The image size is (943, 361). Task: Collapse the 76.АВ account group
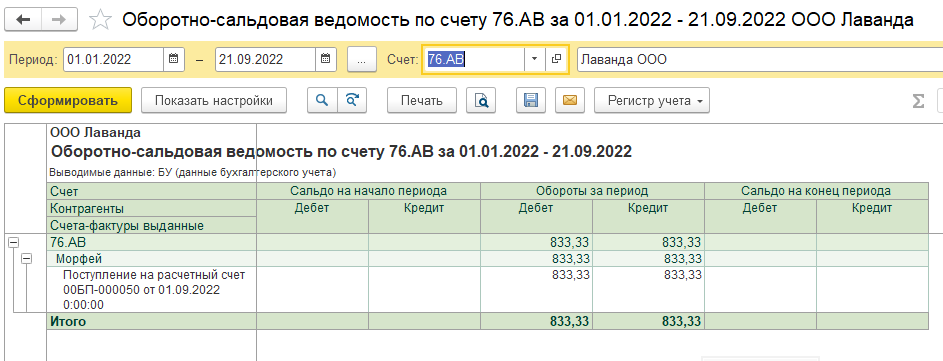pyautogui.click(x=13, y=242)
